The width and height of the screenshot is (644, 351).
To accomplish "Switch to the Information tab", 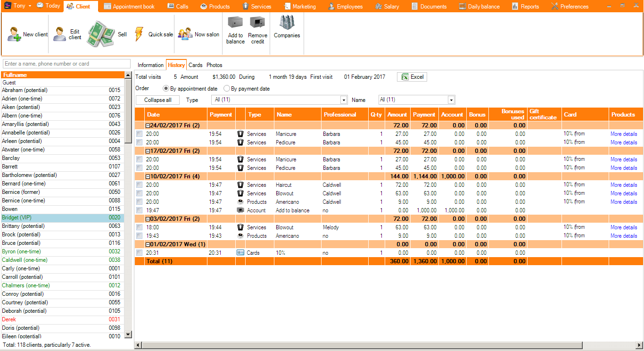I will [x=150, y=65].
